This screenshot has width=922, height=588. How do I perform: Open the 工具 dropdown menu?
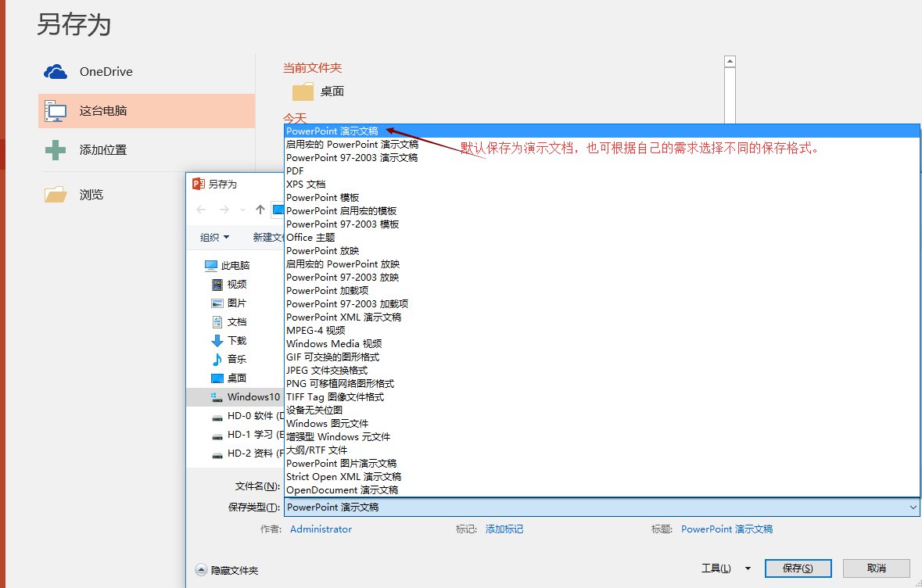[725, 568]
